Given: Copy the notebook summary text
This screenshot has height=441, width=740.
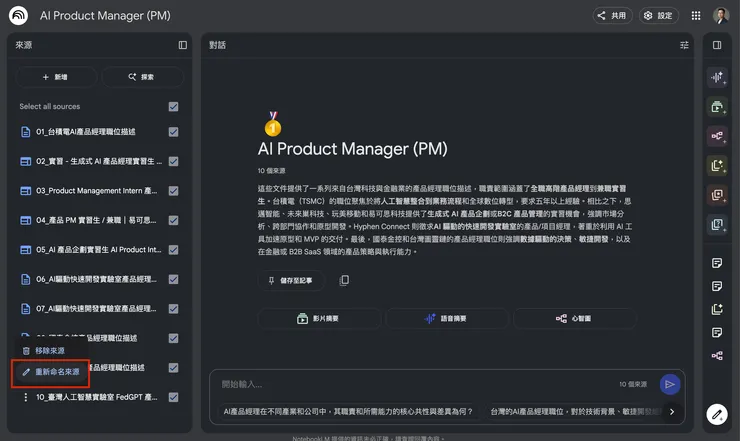Looking at the screenshot, I should click(344, 280).
